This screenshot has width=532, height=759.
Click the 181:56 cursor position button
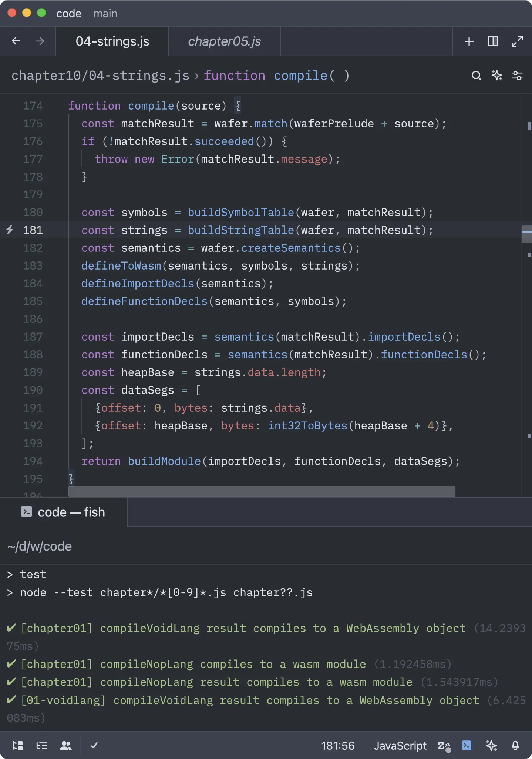point(337,745)
